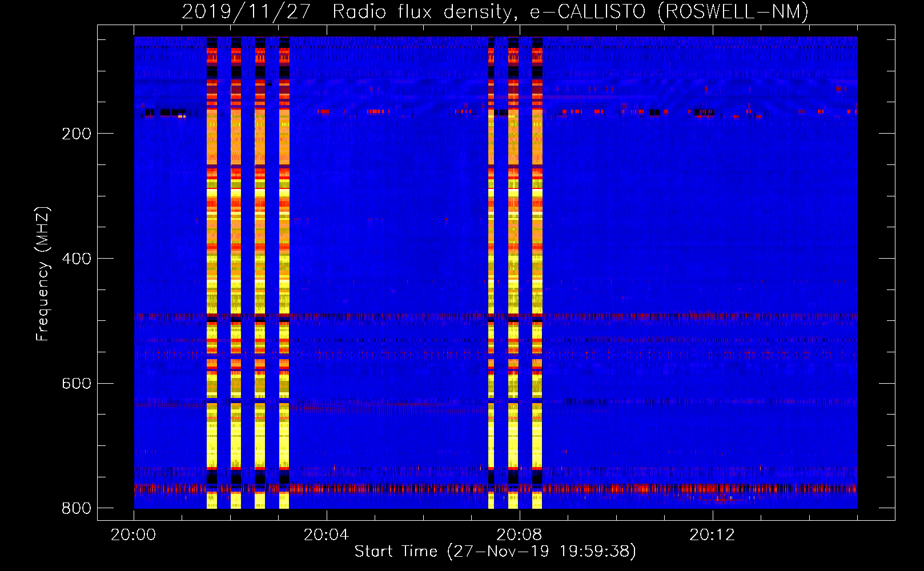Viewport: 924px width, 571px height.
Task: Click the '200' frequency tick label
Action: [77, 134]
